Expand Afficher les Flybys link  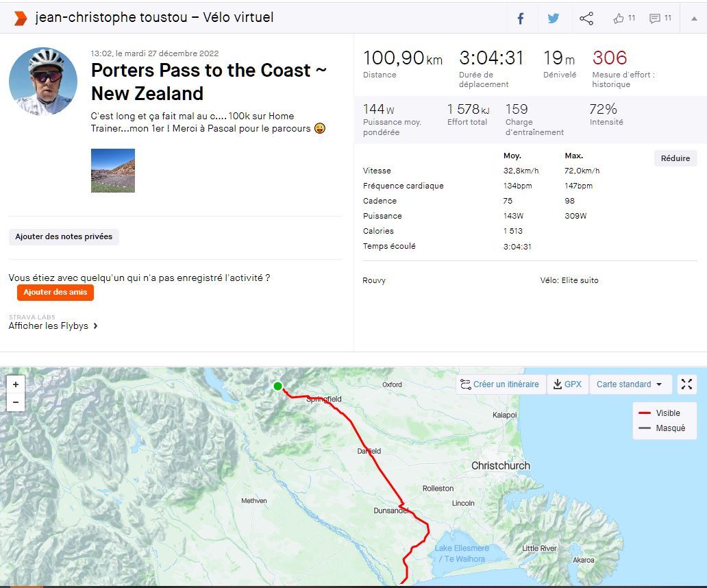pyautogui.click(x=53, y=326)
